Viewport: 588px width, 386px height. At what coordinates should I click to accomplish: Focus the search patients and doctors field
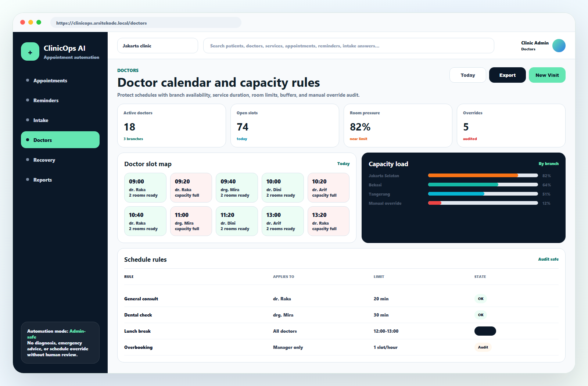(348, 46)
